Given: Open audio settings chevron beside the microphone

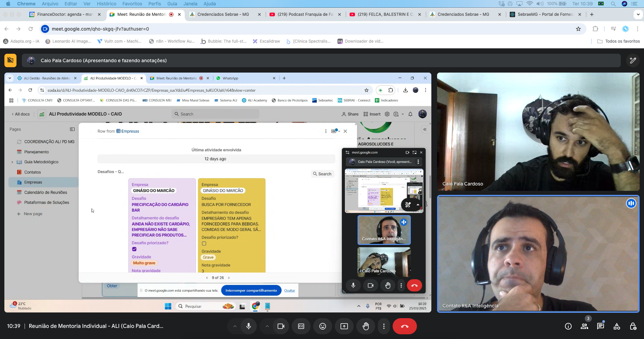Looking at the screenshot, I should click(235, 326).
